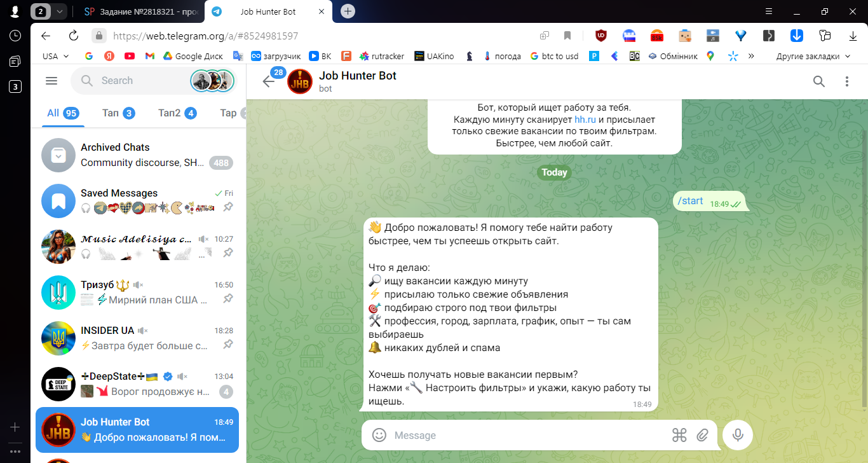Click the back arrow in chat header
The image size is (868, 463).
click(x=268, y=81)
